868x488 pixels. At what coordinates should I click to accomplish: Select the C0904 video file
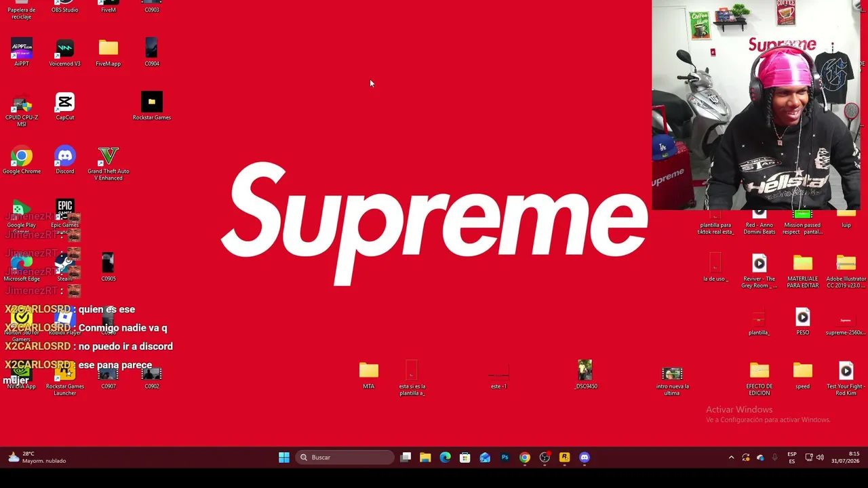[x=152, y=53]
